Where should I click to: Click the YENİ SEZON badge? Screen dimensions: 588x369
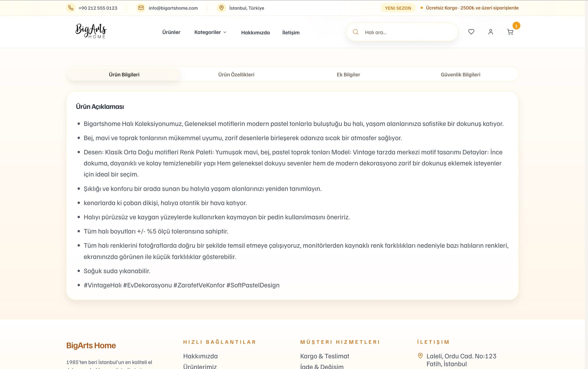[398, 8]
